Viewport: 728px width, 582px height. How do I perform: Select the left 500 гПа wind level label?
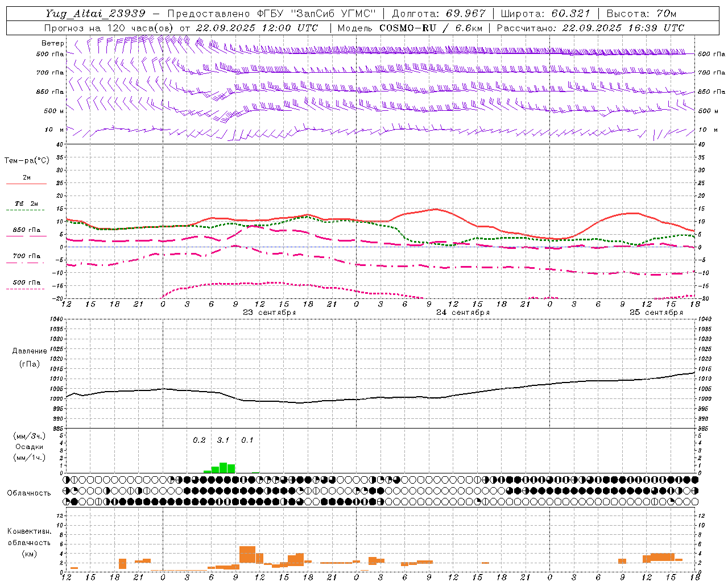(50, 55)
